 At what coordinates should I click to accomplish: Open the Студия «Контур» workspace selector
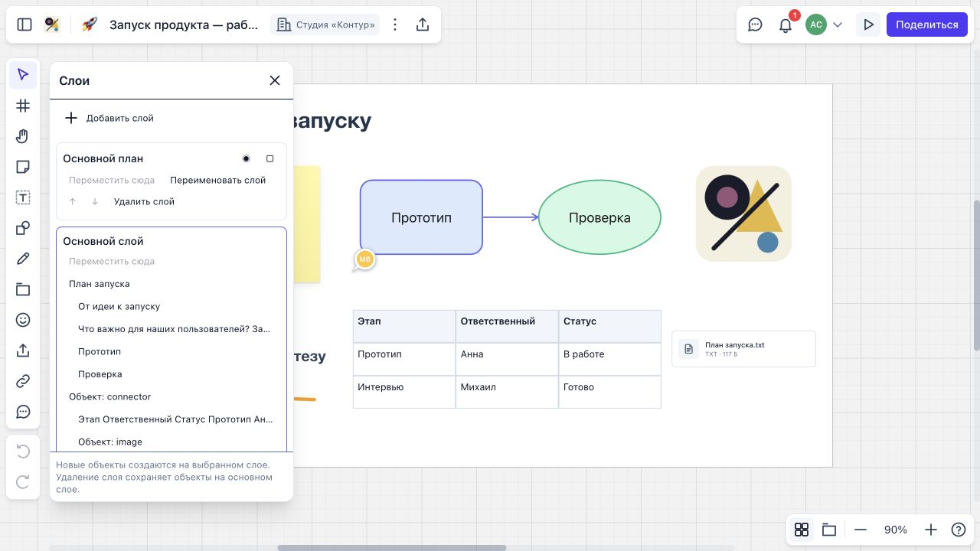[x=325, y=24]
